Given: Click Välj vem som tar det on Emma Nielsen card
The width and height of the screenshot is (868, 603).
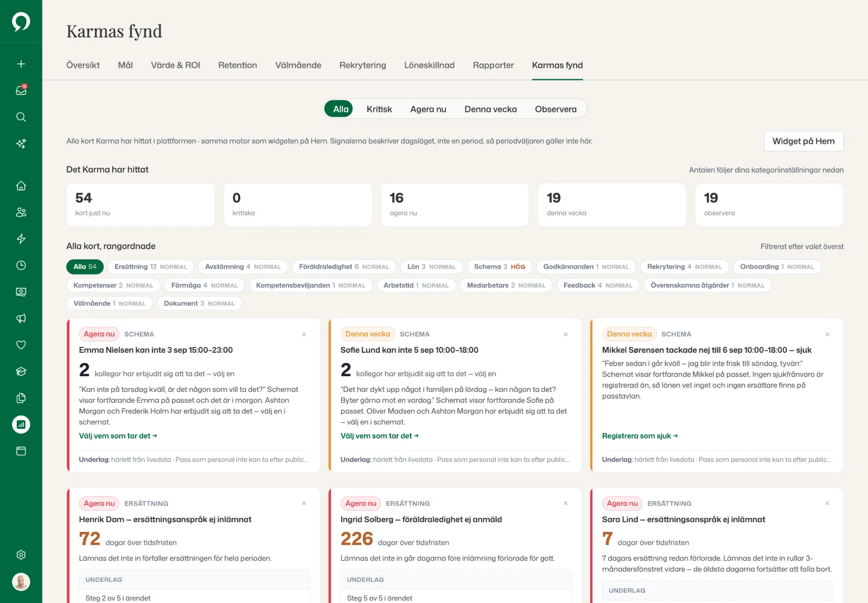Looking at the screenshot, I should 118,436.
